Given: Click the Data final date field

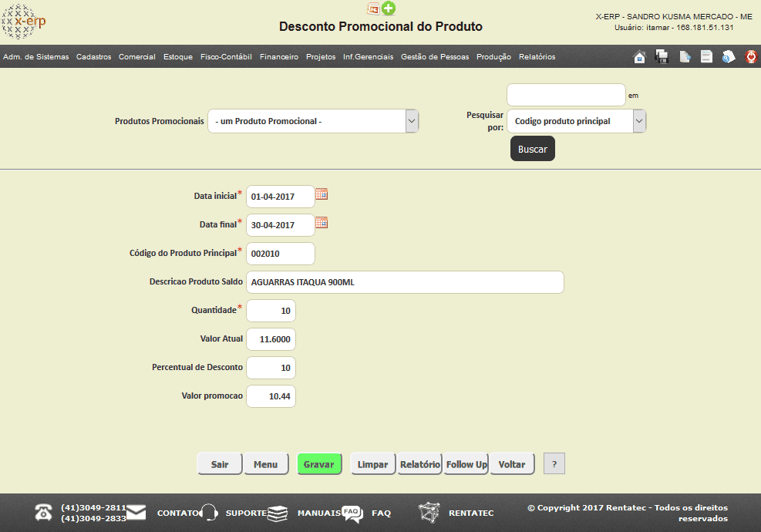Looking at the screenshot, I should point(281,225).
